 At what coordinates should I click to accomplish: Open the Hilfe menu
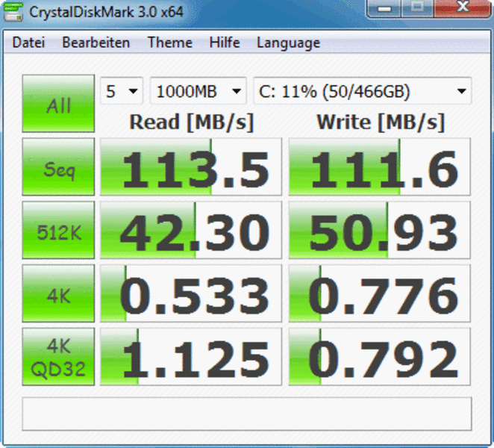(x=225, y=43)
